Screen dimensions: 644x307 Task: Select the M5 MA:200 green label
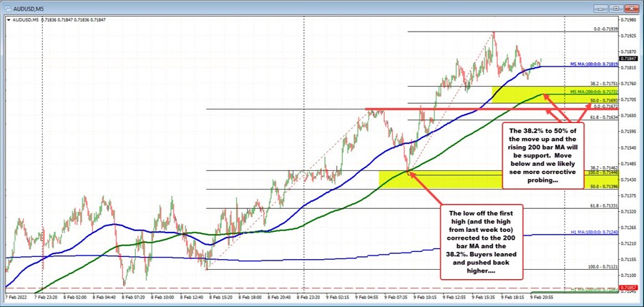pyautogui.click(x=590, y=92)
